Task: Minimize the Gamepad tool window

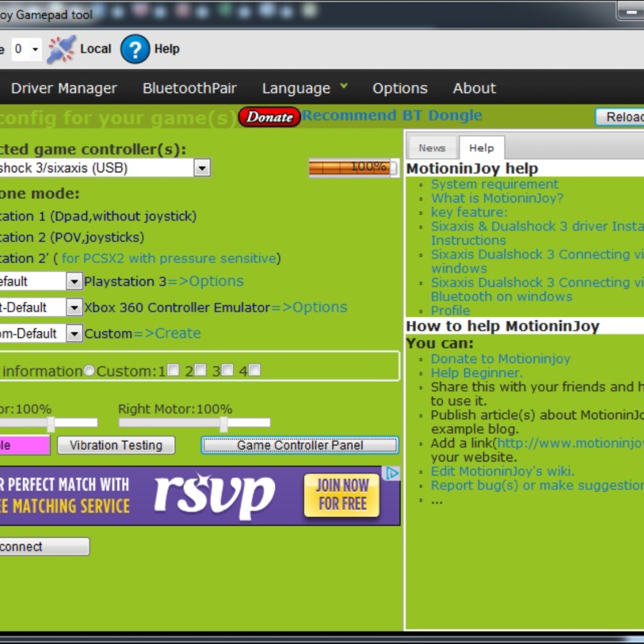Action: click(631, 12)
